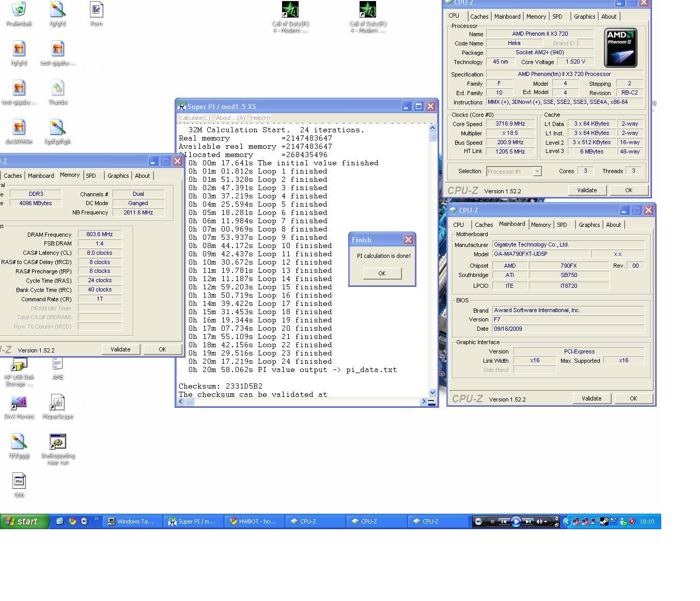700x601 pixels.
Task: Select the Thumbs file icon on desktop
Action: 58,88
